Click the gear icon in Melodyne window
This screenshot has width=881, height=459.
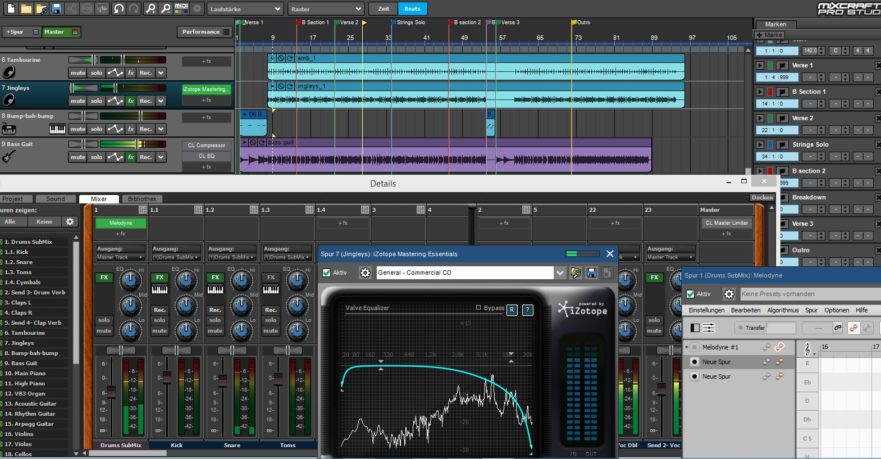pyautogui.click(x=729, y=294)
